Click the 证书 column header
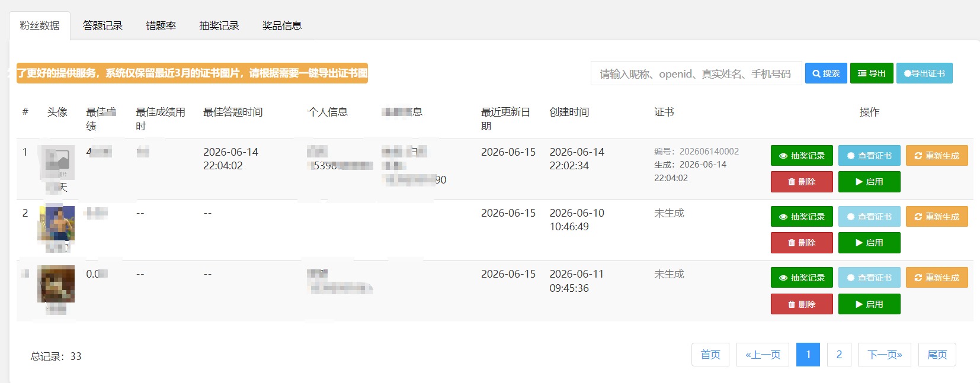 pyautogui.click(x=664, y=112)
